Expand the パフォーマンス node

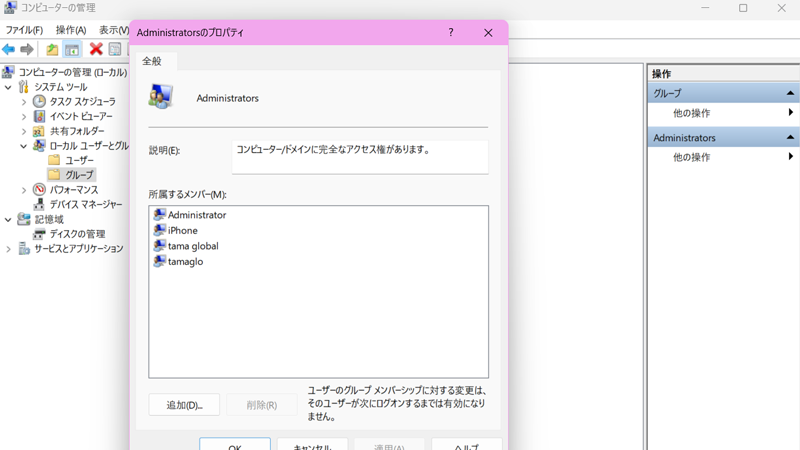tap(23, 190)
